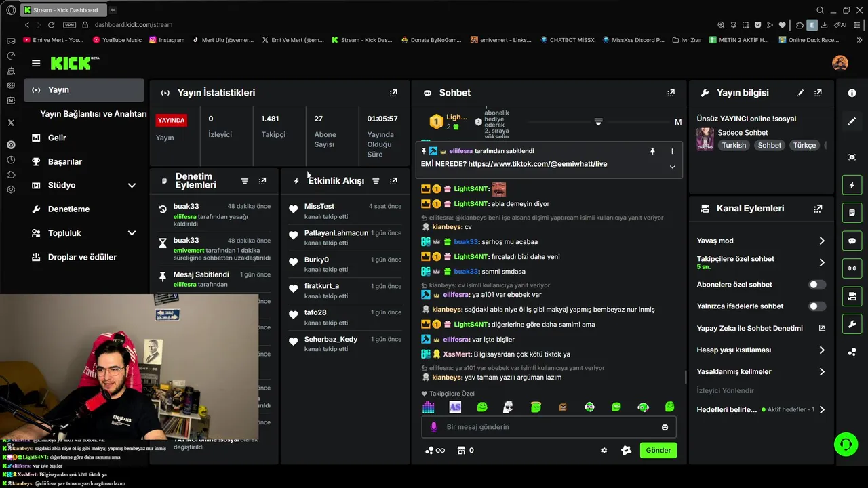Expand the pinned message with the chevron
The image size is (868, 488).
[x=672, y=167]
